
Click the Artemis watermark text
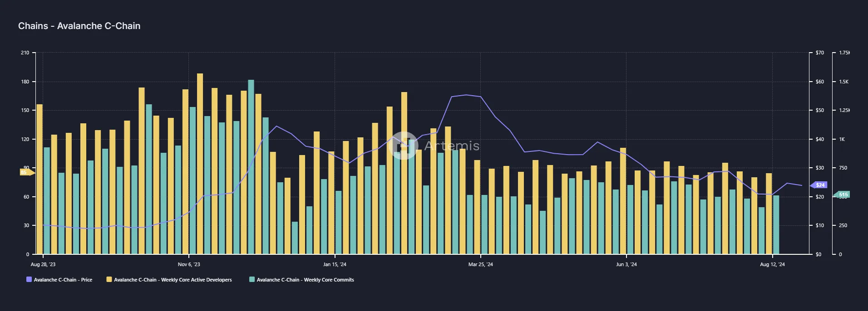452,146
